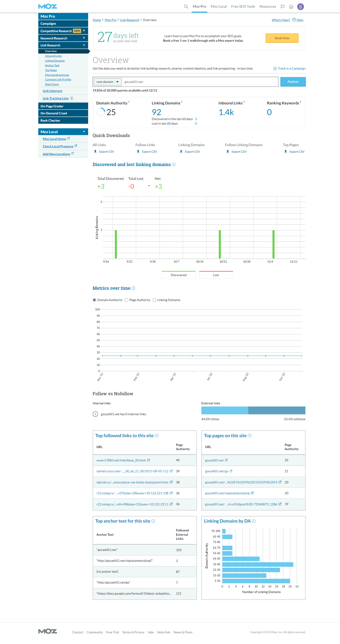Toggle the Discovered chart legend
340x644 pixels.
click(178, 275)
